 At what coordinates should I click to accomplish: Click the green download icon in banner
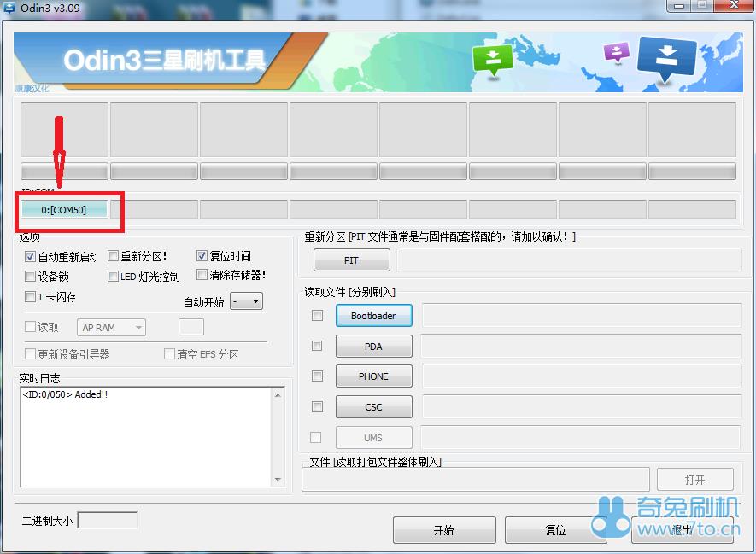tap(492, 59)
